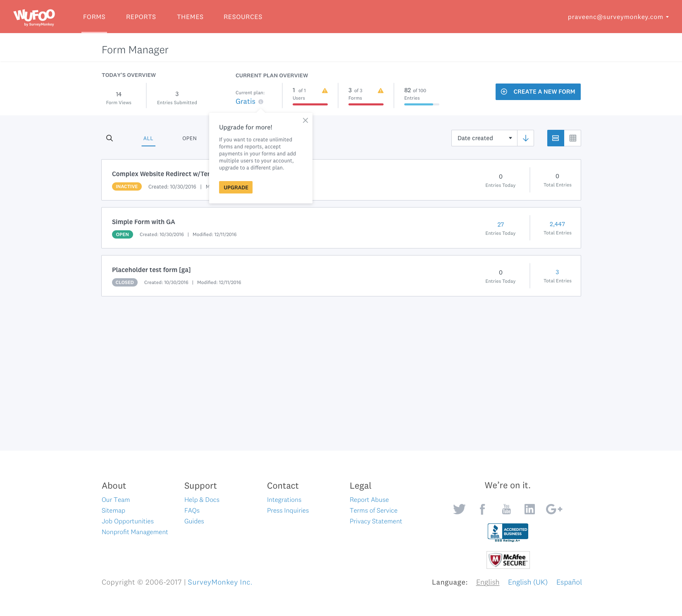Click the warning icon beside Users limit
The image size is (682, 616).
[x=325, y=90]
